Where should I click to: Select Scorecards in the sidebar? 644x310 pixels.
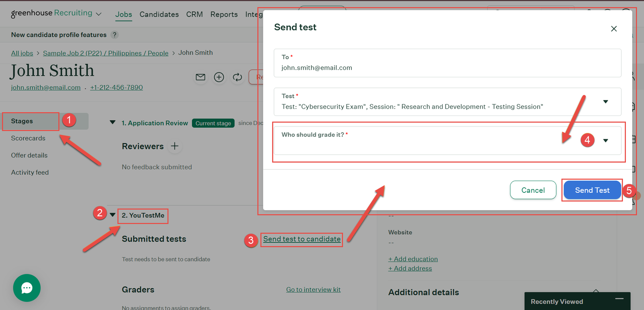pos(28,138)
